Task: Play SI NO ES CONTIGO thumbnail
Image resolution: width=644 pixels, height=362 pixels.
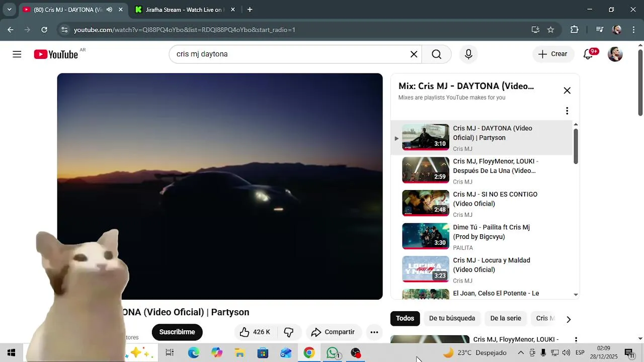Action: pos(426,203)
